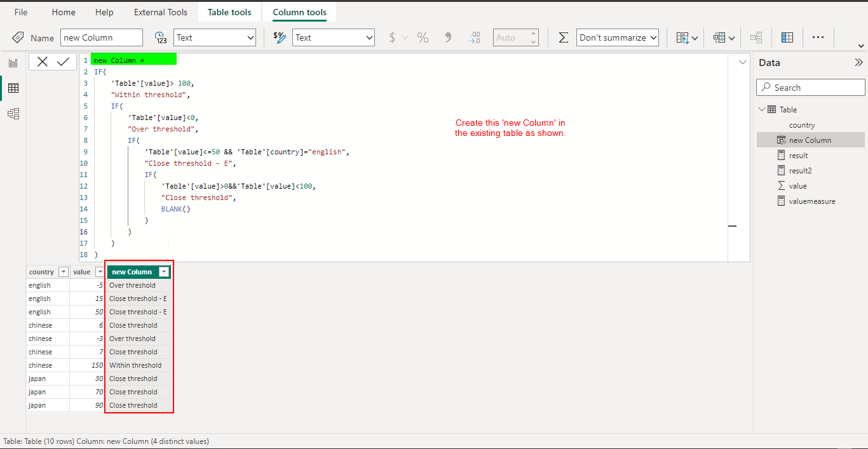Select the country field in Data pane

coord(802,125)
